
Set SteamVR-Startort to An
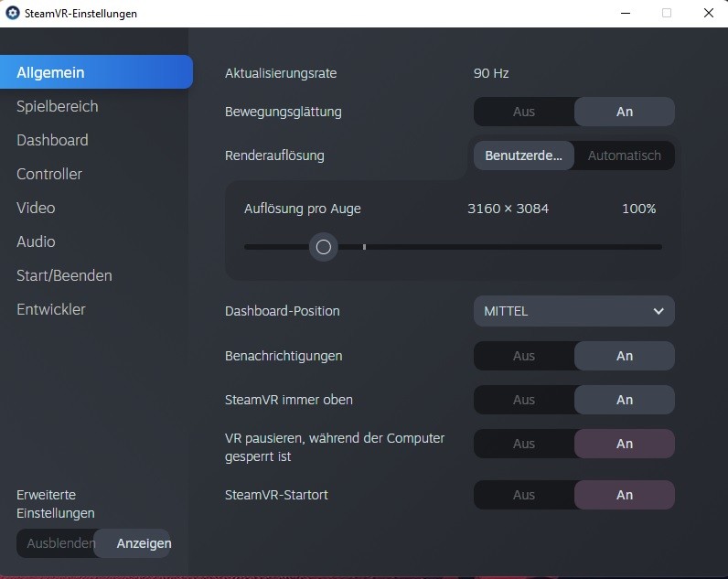click(625, 495)
